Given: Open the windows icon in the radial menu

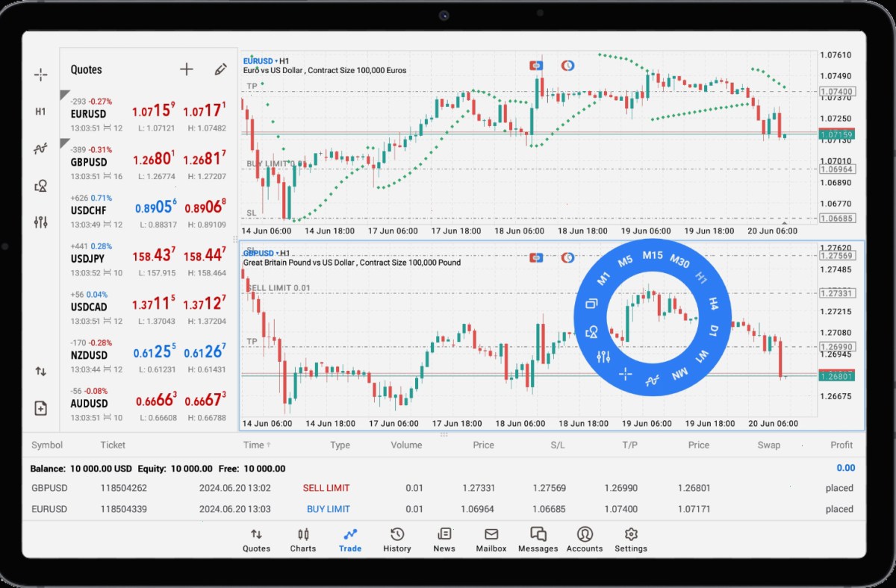Looking at the screenshot, I should click(592, 304).
